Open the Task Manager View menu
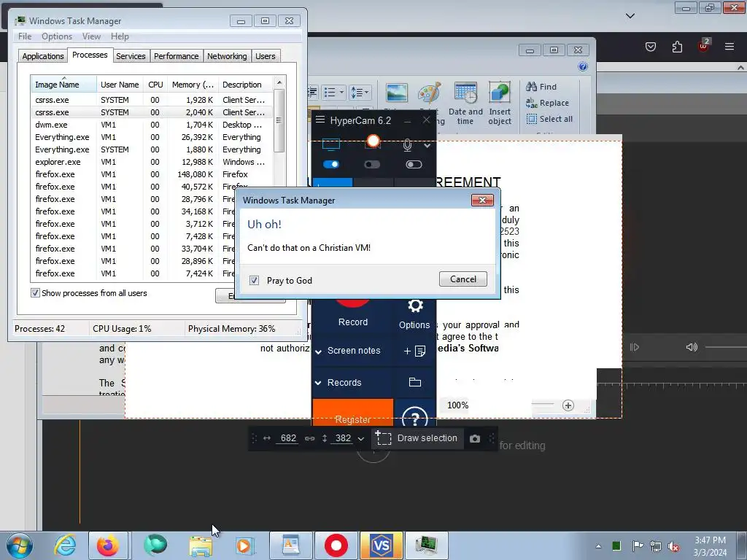 [91, 36]
